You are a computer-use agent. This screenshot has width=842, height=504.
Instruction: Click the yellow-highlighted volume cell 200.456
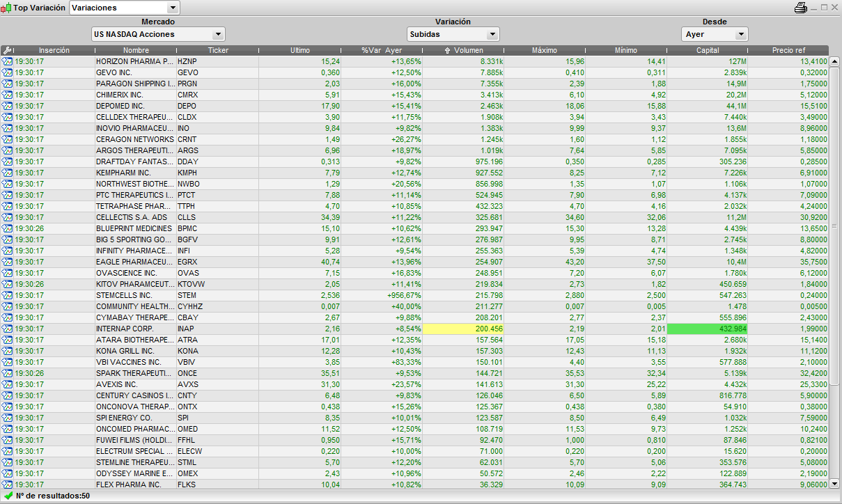[463, 329]
